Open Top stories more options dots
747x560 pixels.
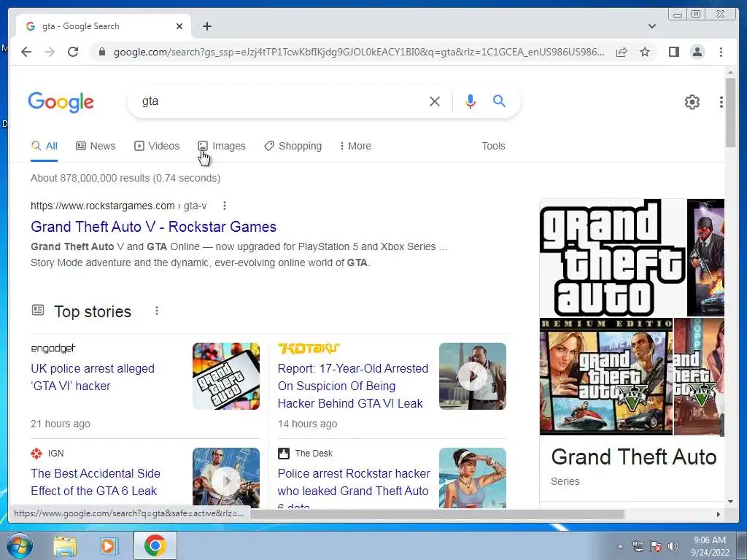coord(156,311)
